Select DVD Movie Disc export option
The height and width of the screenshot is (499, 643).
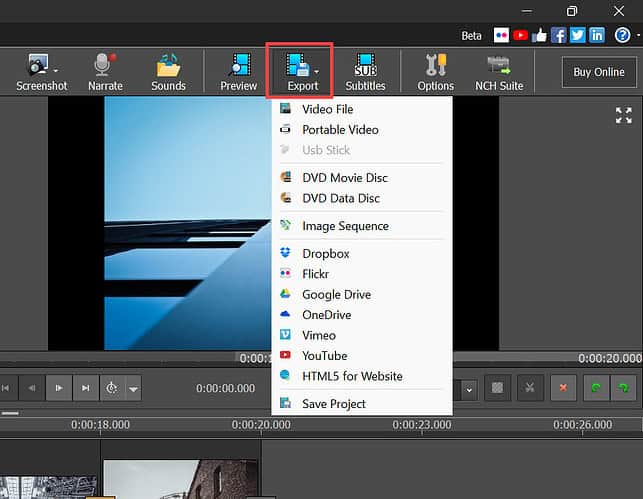tap(344, 178)
